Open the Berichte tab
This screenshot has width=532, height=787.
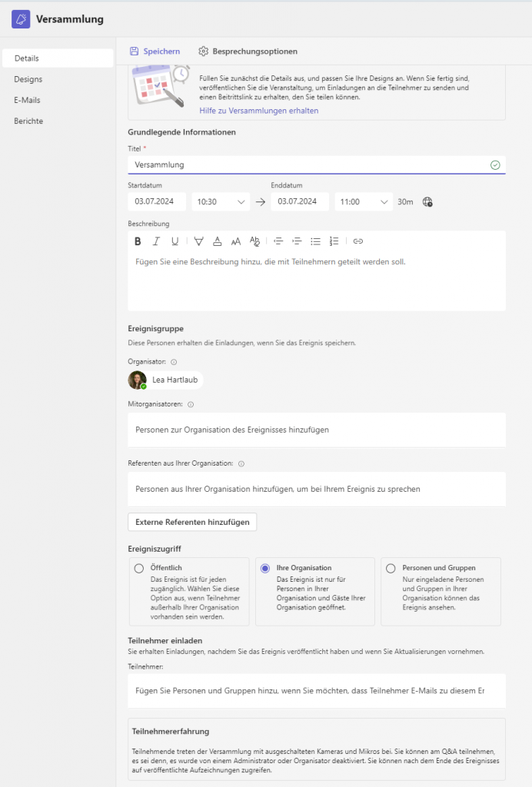coord(28,121)
